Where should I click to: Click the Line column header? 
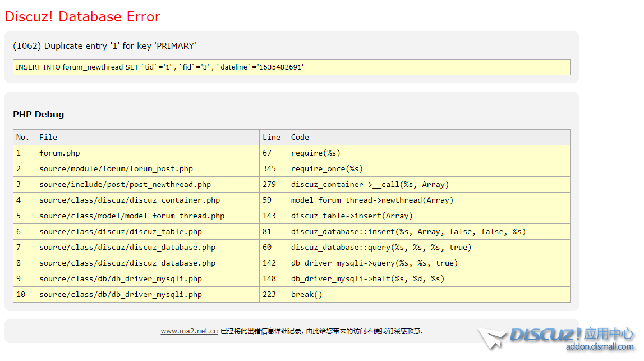272,138
